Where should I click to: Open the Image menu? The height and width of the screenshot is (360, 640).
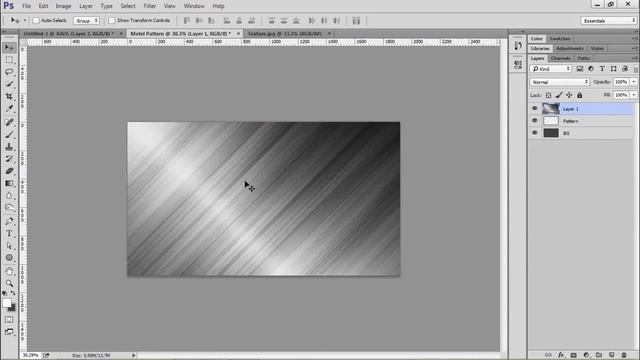pos(63,6)
